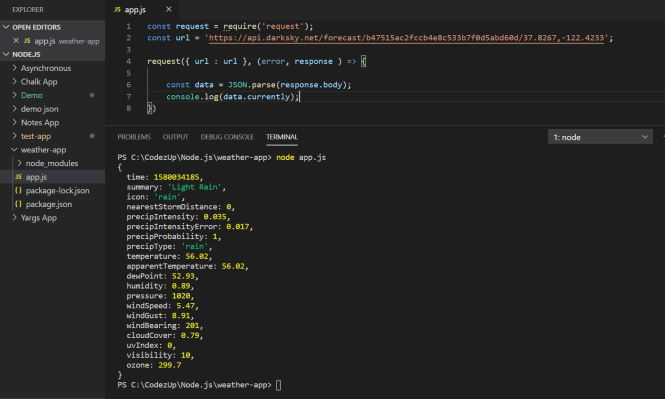Click the summary 'Light Rain' value
This screenshot has height=399, width=665.
[x=194, y=187]
